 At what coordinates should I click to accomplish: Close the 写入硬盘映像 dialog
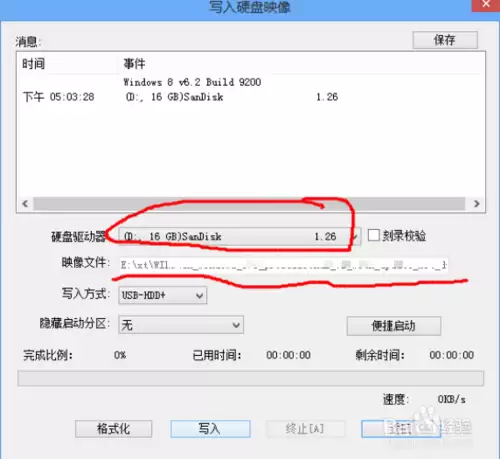pyautogui.click(x=486, y=5)
